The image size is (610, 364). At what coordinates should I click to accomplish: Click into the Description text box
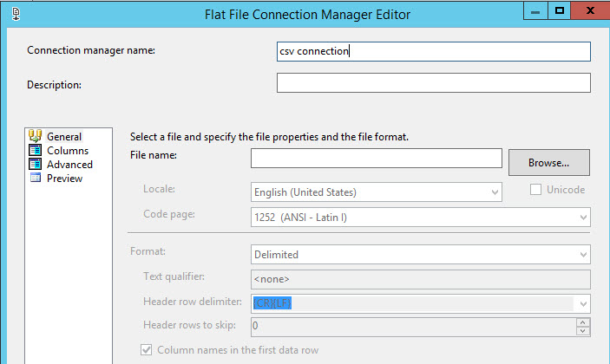click(433, 83)
